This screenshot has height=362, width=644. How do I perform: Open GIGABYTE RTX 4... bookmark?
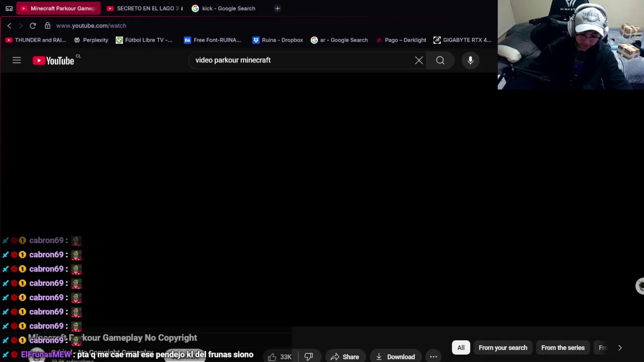tap(462, 40)
